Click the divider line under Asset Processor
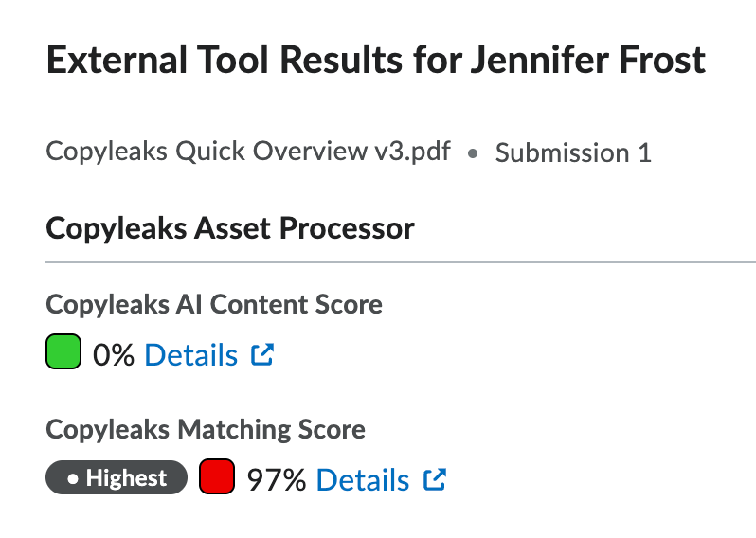This screenshot has height=538, width=756. pos(400,261)
